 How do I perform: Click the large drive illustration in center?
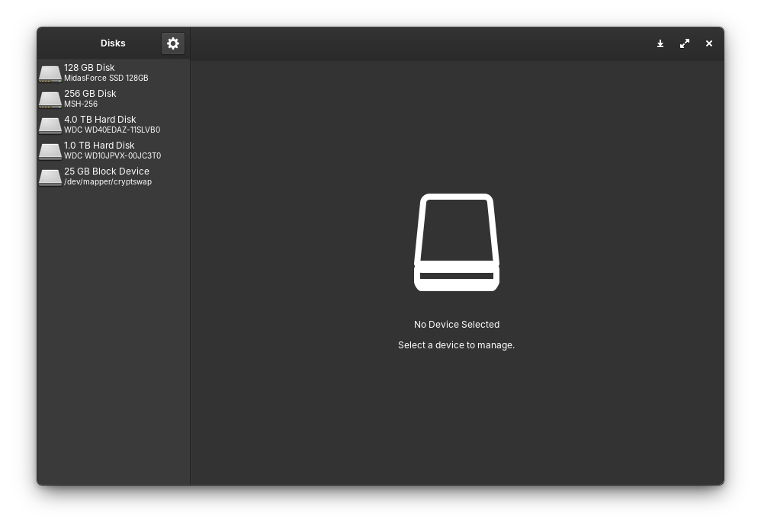tap(456, 242)
